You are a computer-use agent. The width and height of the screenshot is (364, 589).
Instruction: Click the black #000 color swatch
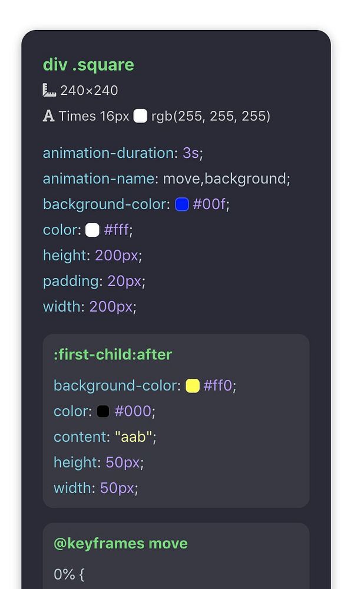pos(103,411)
